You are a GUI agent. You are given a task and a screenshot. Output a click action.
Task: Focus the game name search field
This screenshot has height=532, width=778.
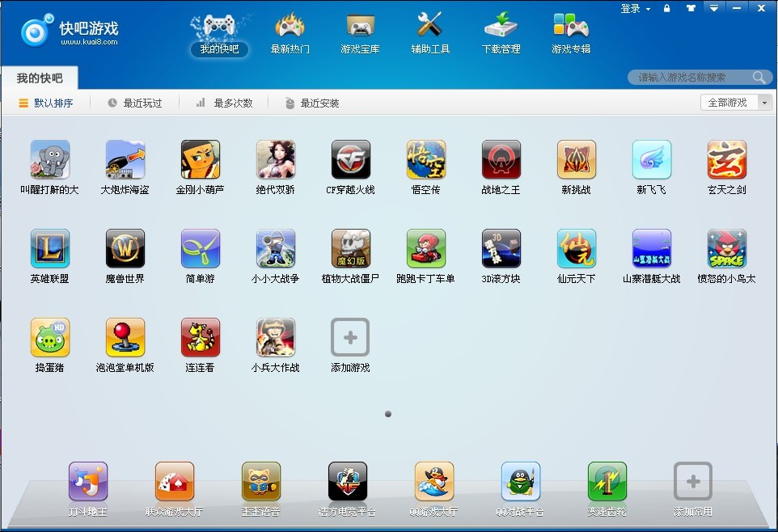tap(694, 77)
